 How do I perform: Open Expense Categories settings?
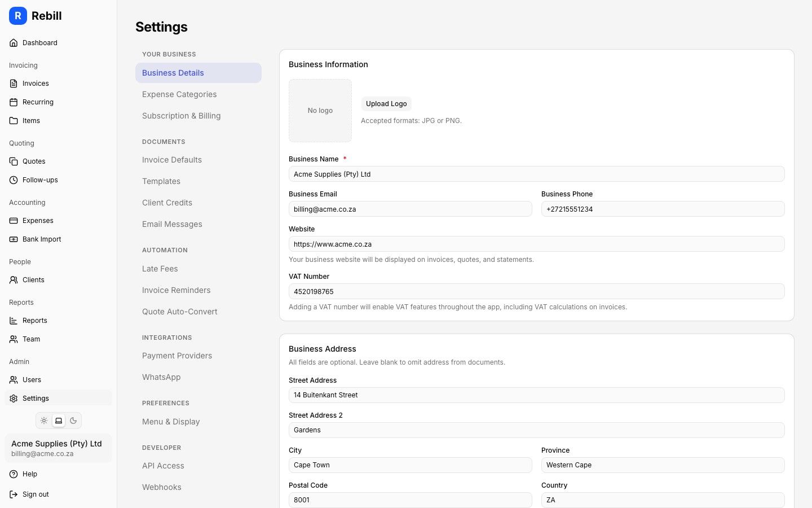[x=198, y=94]
